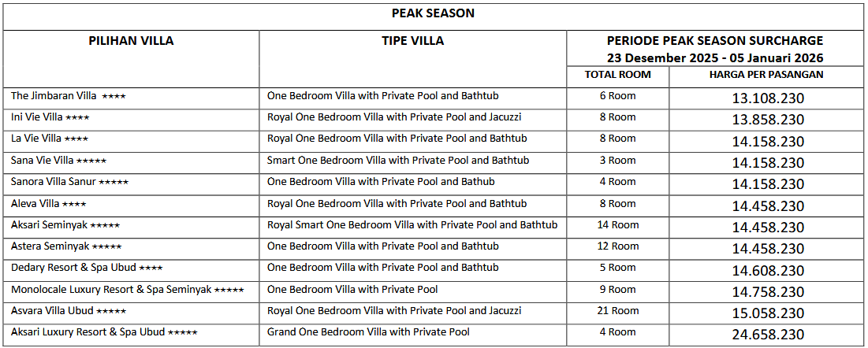Click Dedary Resort & Spa Ubud cell
Image resolution: width=868 pixels, height=348 pixels.
(x=87, y=268)
